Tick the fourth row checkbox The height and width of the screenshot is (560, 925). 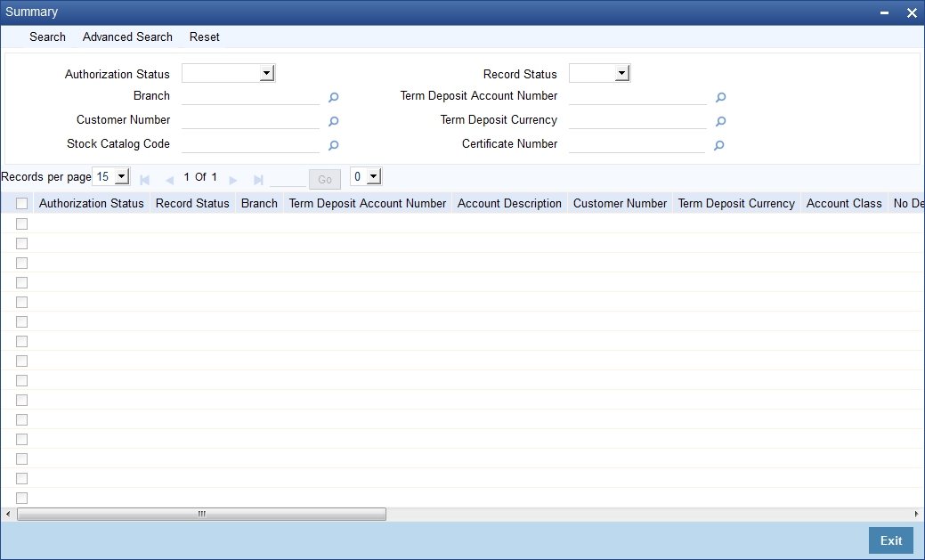pyautogui.click(x=22, y=282)
